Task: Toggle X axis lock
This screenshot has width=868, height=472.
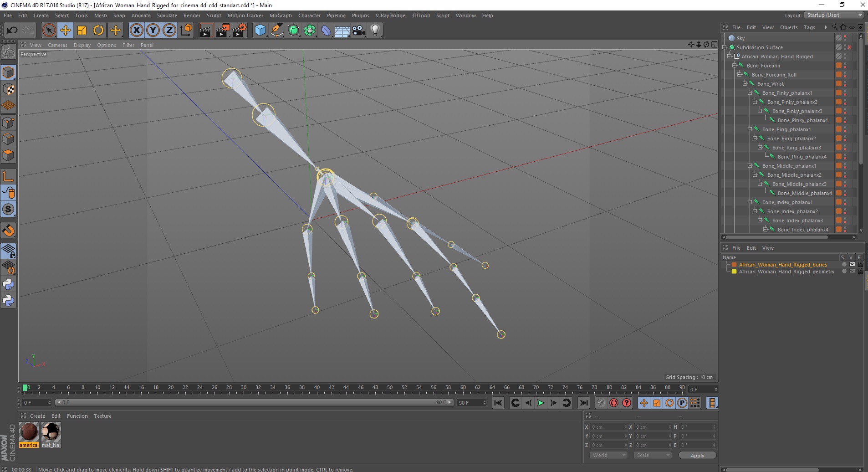Action: click(x=137, y=30)
